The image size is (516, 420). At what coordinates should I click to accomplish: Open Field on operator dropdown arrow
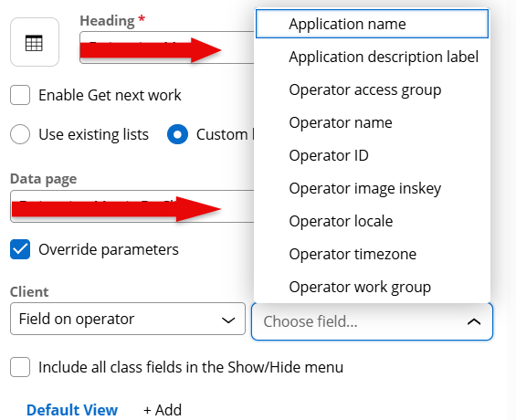coord(228,320)
